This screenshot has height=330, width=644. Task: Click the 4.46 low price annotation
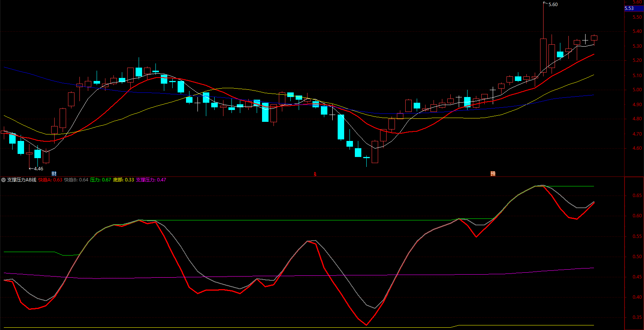point(39,169)
